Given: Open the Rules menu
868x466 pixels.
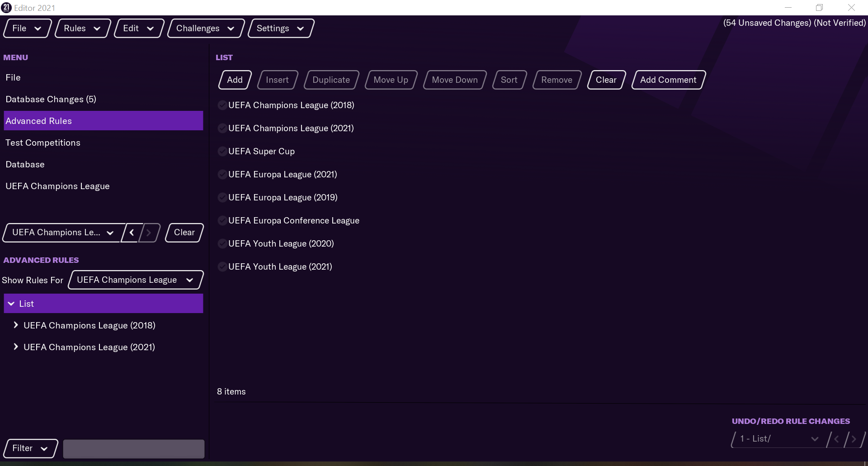Looking at the screenshot, I should (82, 29).
